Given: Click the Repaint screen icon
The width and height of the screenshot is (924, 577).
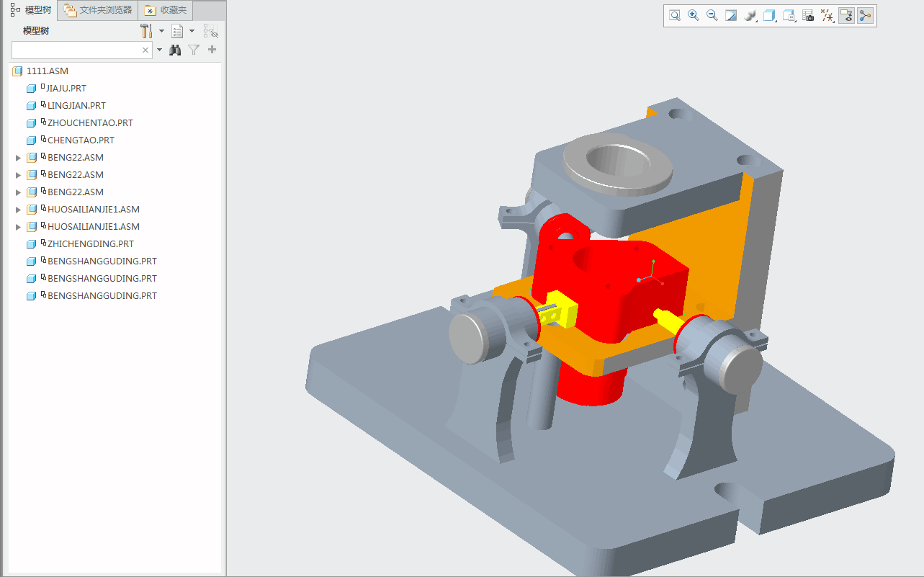Looking at the screenshot, I should pyautogui.click(x=731, y=16).
